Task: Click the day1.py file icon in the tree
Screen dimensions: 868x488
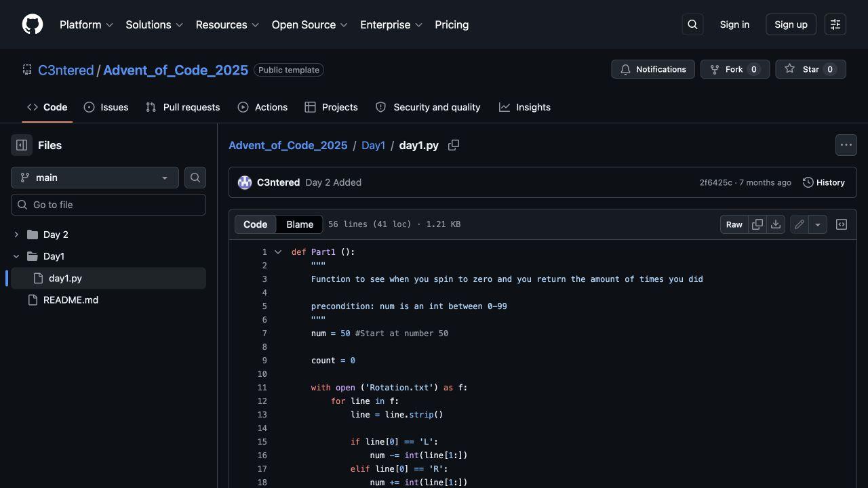Action: pyautogui.click(x=38, y=278)
